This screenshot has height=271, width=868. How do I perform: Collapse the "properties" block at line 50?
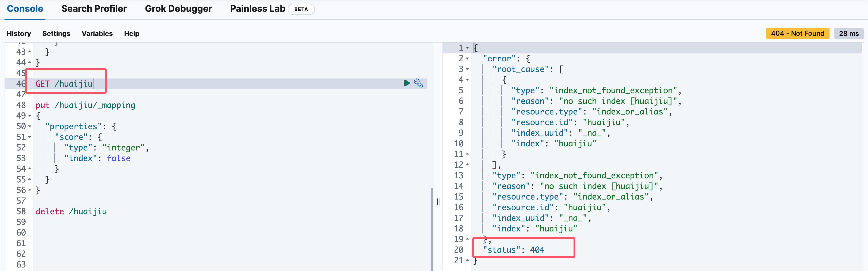[30, 127]
